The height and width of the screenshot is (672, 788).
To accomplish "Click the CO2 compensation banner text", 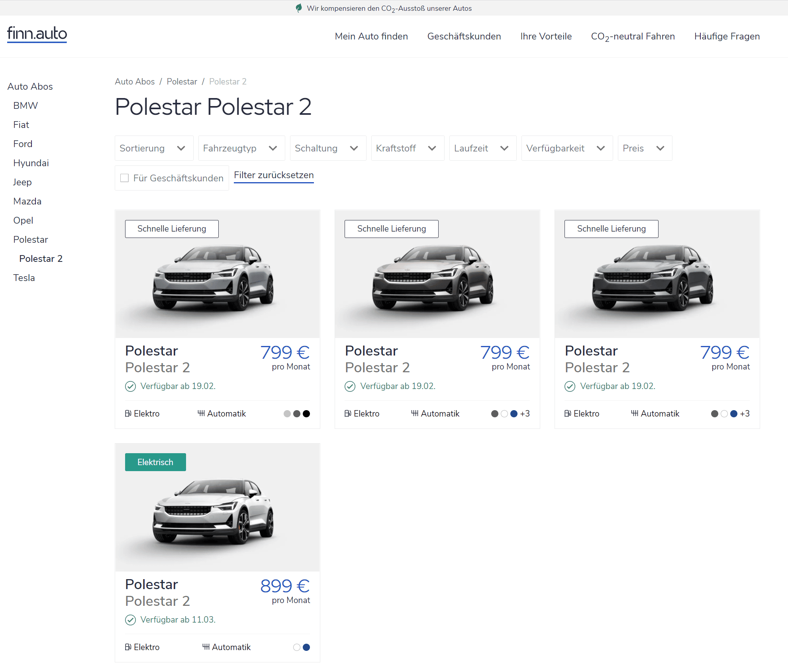I will pos(389,8).
